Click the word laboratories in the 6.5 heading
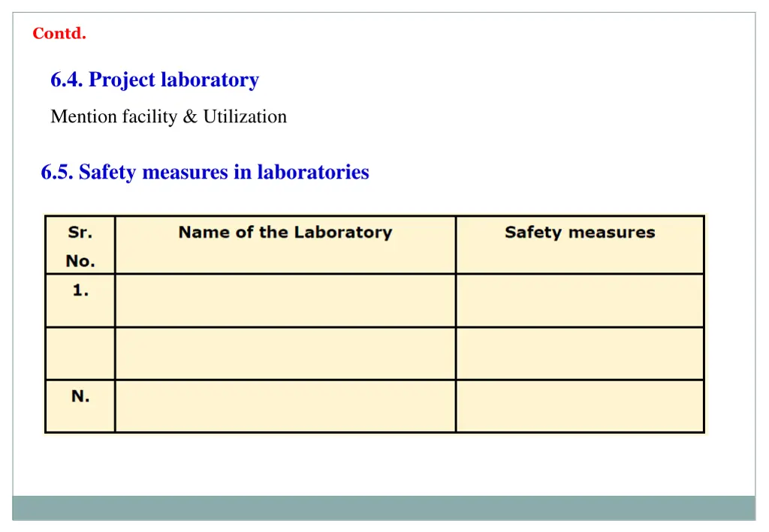Viewport: 769px width, 532px height. (313, 173)
